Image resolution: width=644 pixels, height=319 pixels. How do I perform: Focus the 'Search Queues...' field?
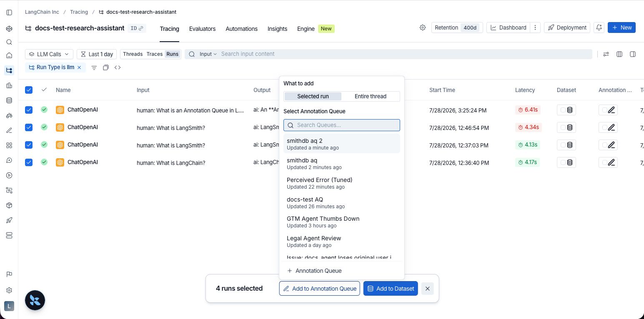(342, 125)
